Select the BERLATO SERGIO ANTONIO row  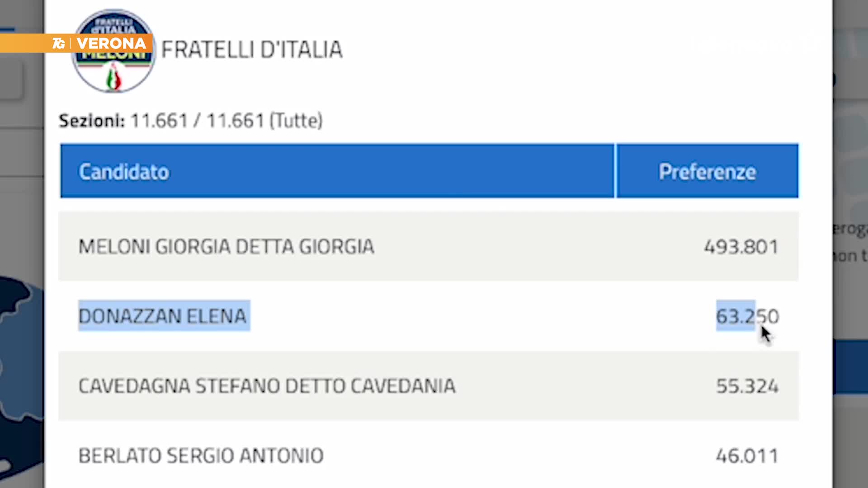pos(201,455)
